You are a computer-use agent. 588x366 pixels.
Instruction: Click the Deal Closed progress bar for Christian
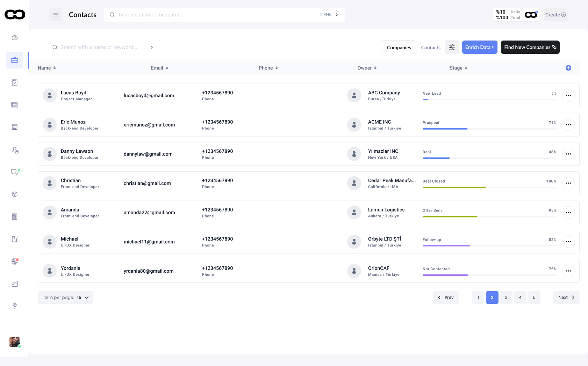point(489,187)
